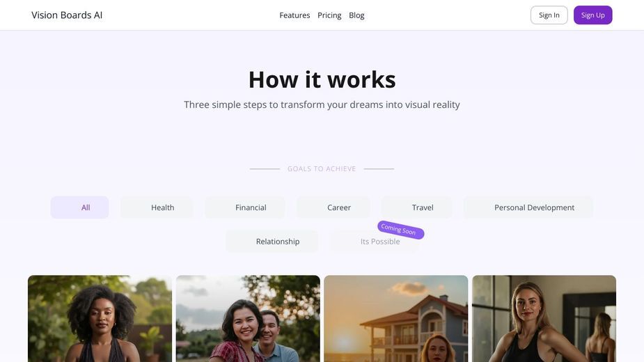The width and height of the screenshot is (644, 362).
Task: Open the sunset house photo
Action: point(396,318)
